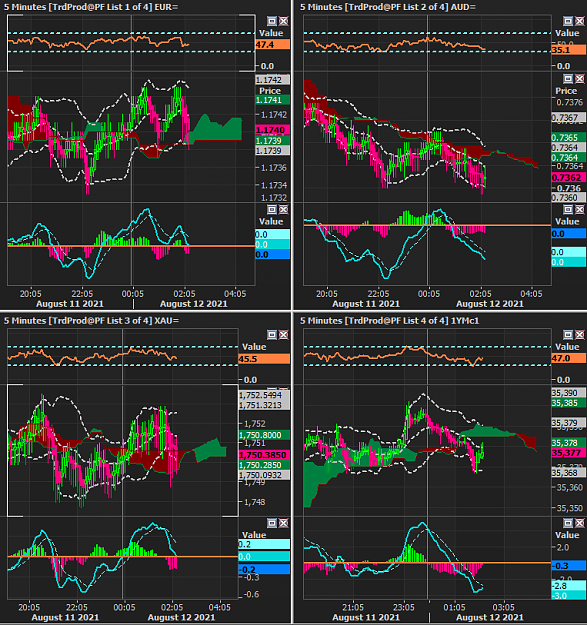
Task: Click the orange RSI value 35.1
Action: 569,50
